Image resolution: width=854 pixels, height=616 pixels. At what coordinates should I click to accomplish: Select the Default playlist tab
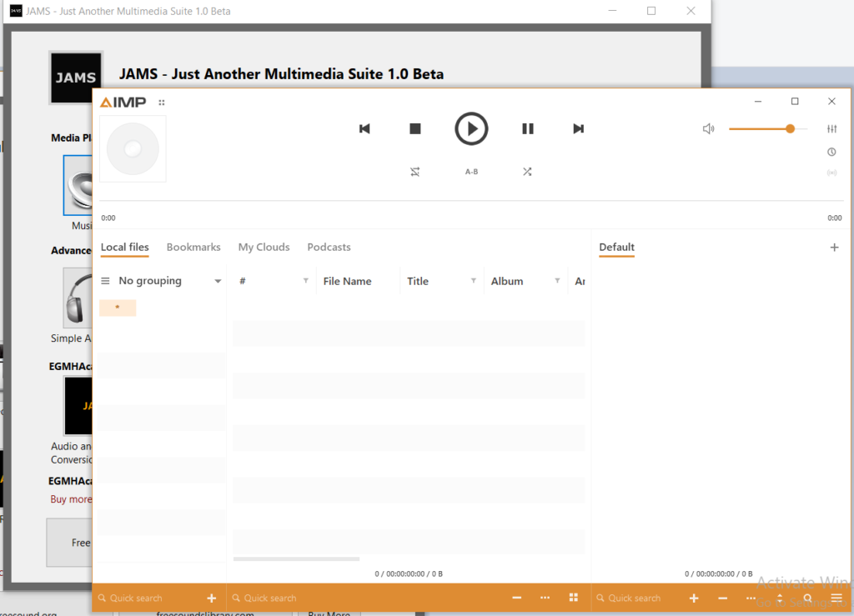click(x=616, y=247)
